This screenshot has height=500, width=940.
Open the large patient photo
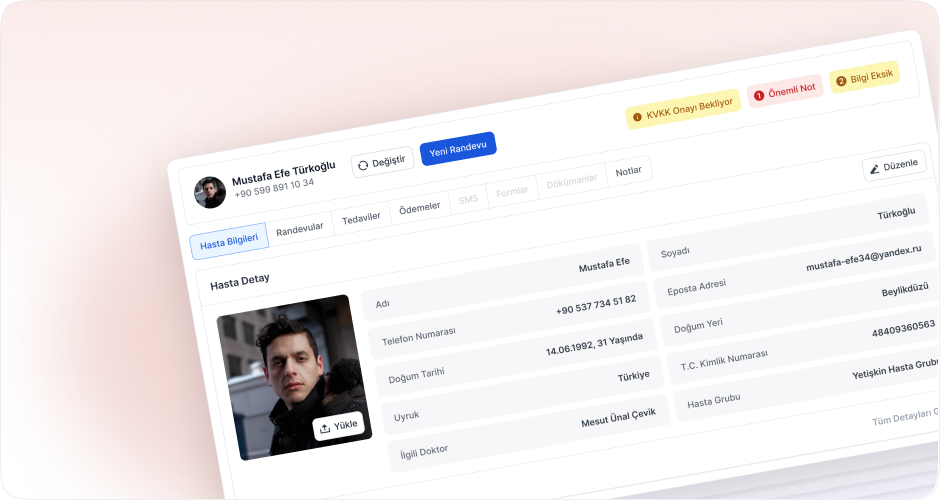294,378
